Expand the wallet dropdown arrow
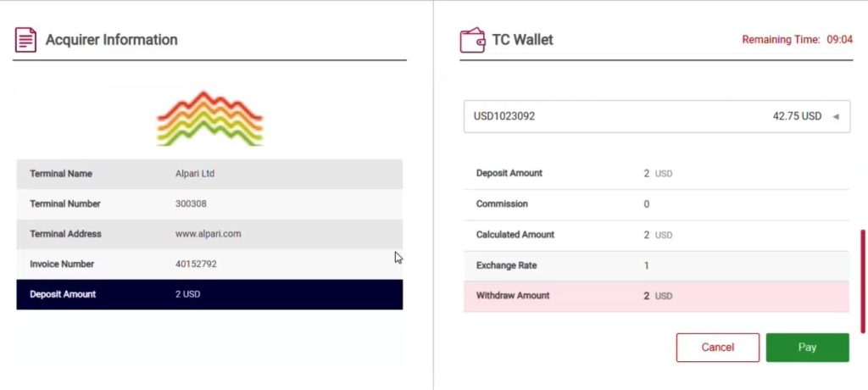This screenshot has width=868, height=390. 836,117
